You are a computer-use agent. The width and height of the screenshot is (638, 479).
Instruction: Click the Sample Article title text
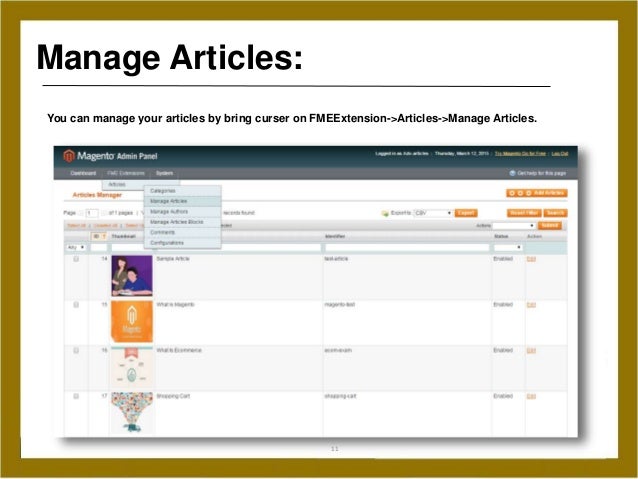click(x=173, y=259)
